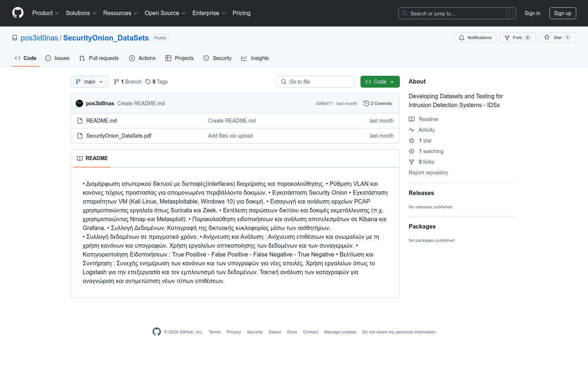Open commit 309b071
The image size is (588, 368).
click(324, 103)
